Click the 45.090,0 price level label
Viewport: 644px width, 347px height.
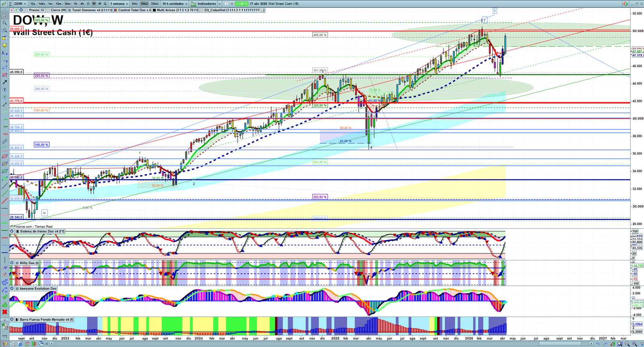point(17,72)
